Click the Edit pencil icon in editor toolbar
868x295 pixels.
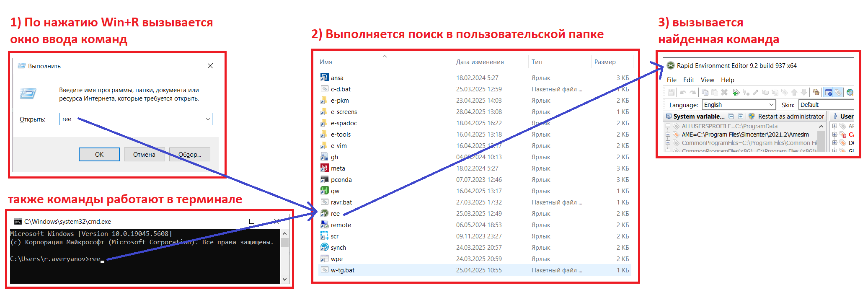756,92
